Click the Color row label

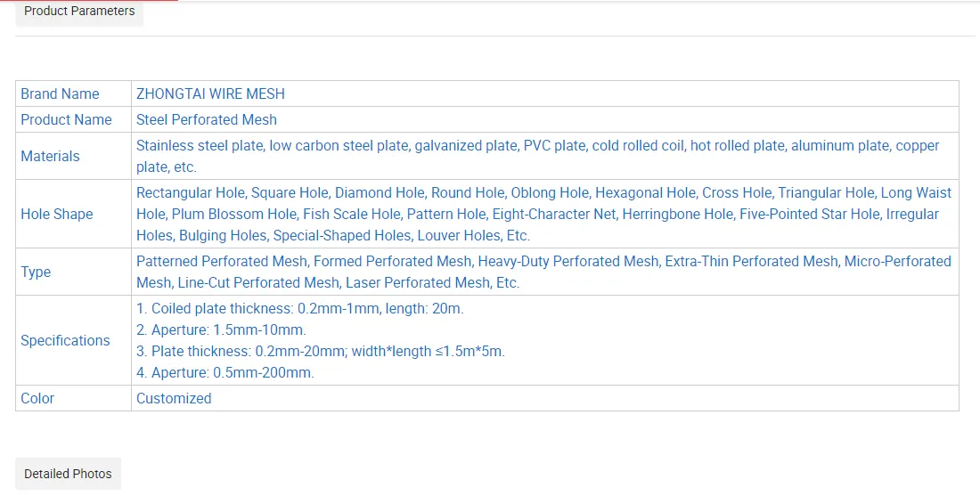pos(37,398)
